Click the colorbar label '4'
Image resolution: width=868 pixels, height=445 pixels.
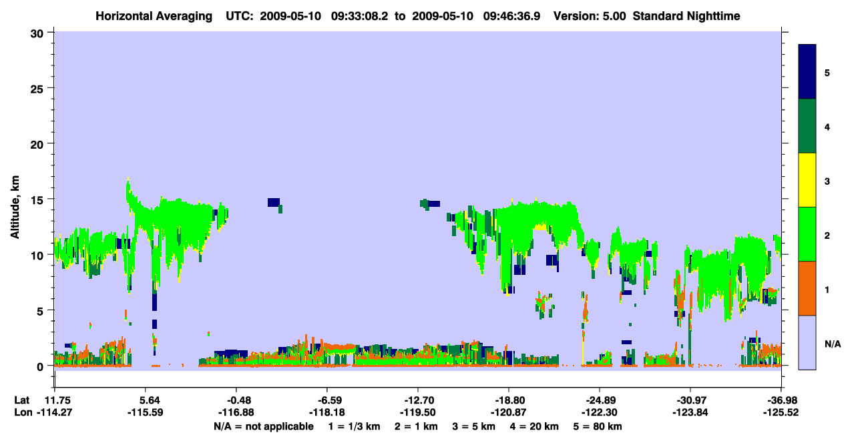[x=827, y=126]
